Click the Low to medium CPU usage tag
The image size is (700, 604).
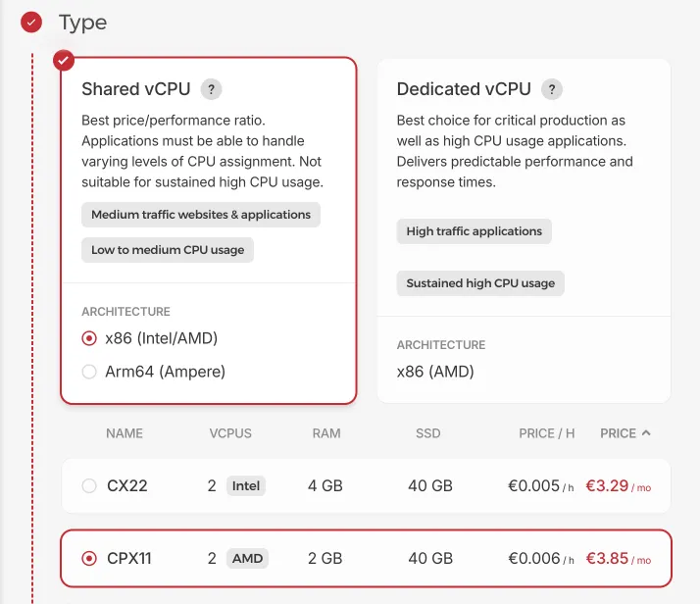click(168, 250)
